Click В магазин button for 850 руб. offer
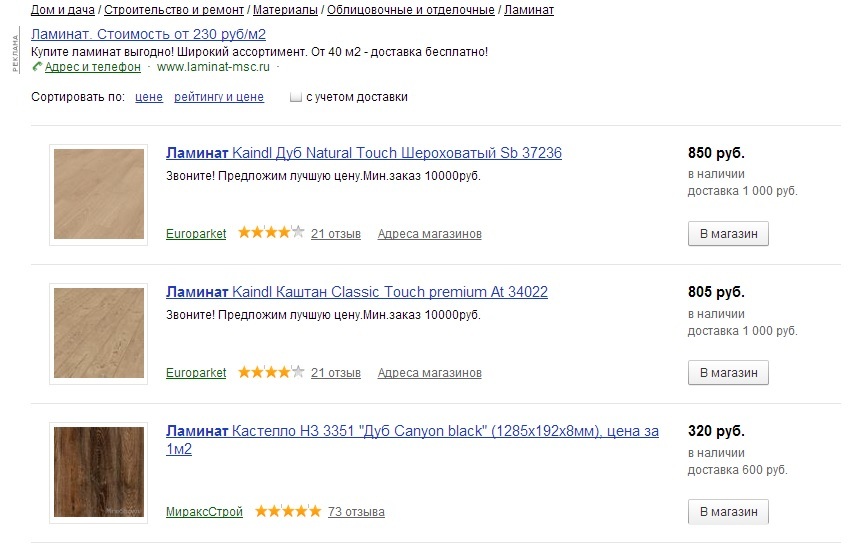This screenshot has width=853, height=544. click(x=728, y=233)
